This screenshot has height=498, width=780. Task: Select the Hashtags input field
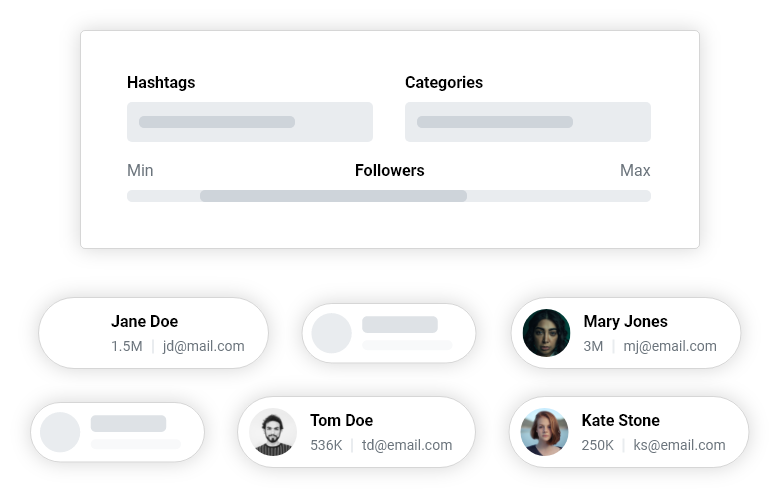[250, 122]
